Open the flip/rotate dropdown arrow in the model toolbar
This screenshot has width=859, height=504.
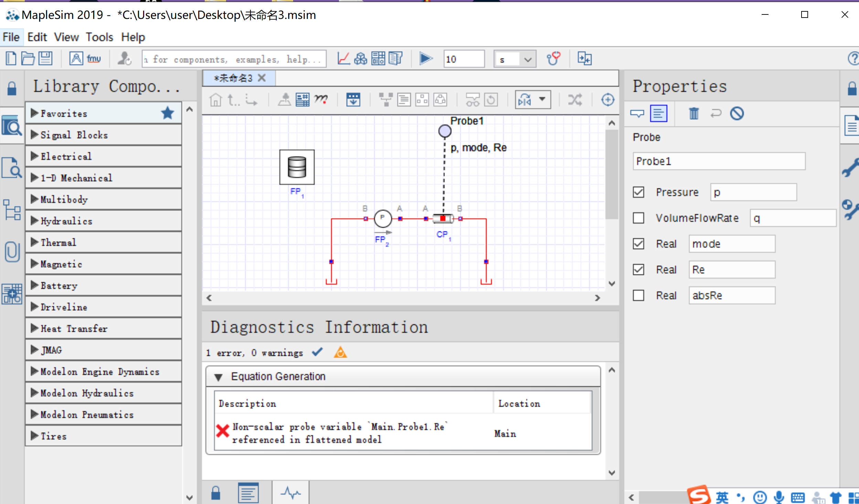pyautogui.click(x=542, y=99)
